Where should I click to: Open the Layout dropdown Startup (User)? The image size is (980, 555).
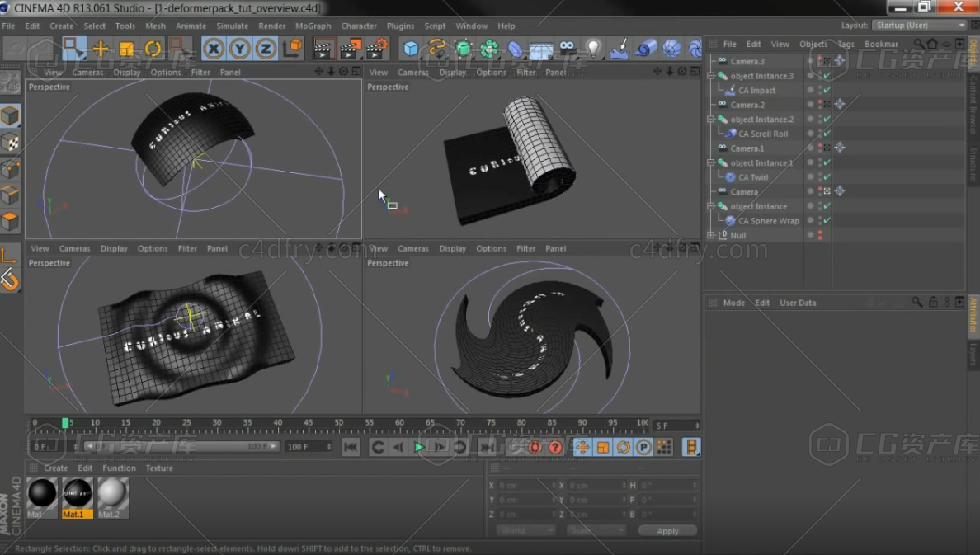(x=920, y=25)
